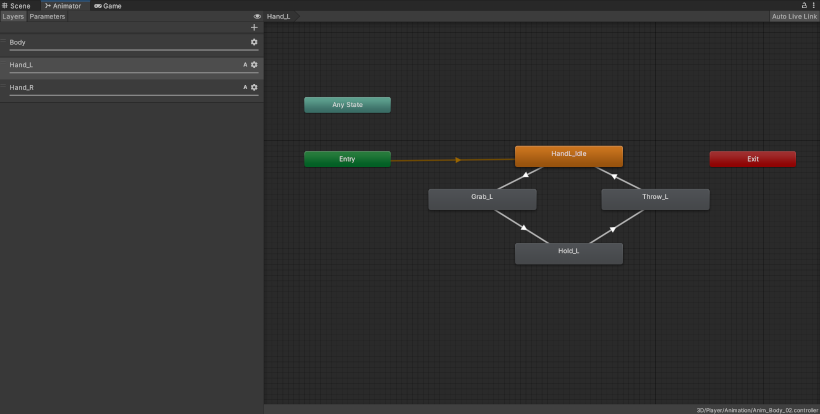Open the three-dot window options menu

814,5
